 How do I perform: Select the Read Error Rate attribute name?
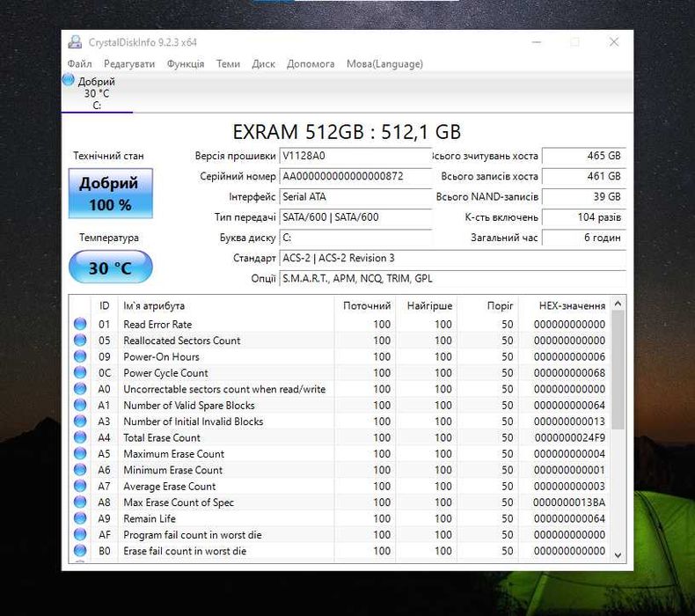click(157, 324)
